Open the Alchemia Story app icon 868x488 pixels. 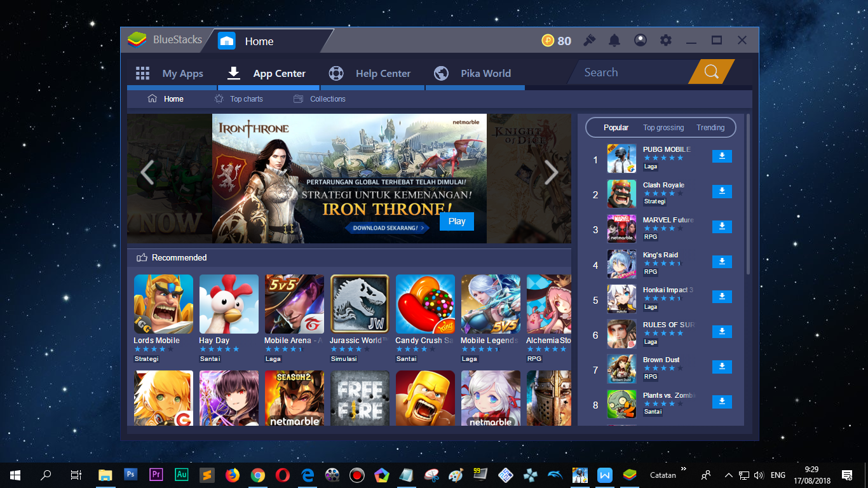coord(549,304)
